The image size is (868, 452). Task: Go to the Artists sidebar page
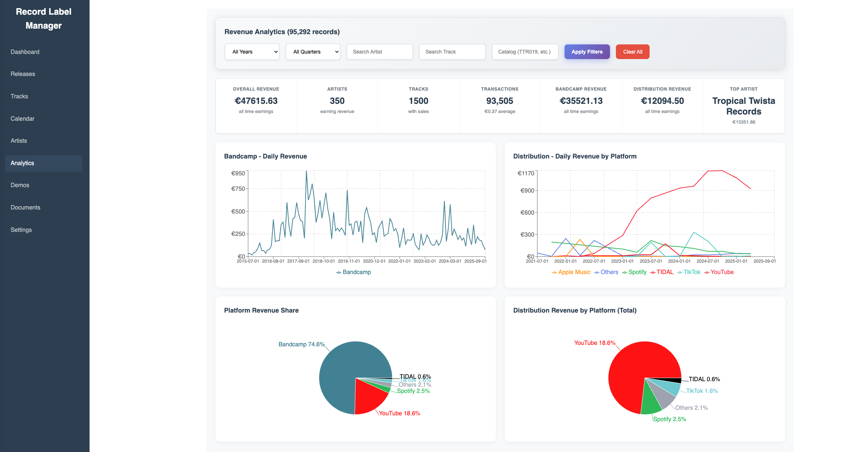[19, 141]
